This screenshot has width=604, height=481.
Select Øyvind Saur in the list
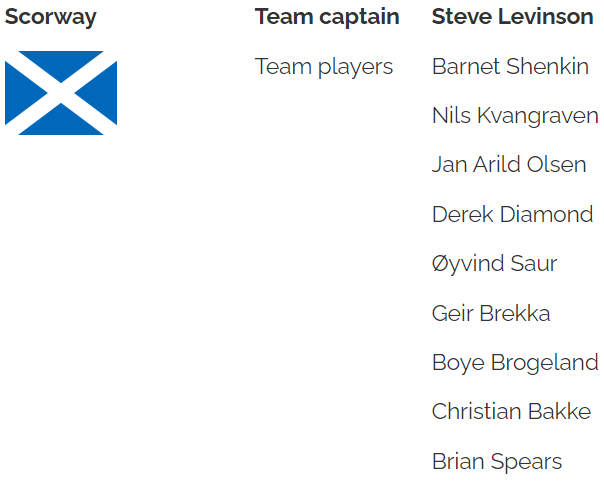tap(494, 264)
